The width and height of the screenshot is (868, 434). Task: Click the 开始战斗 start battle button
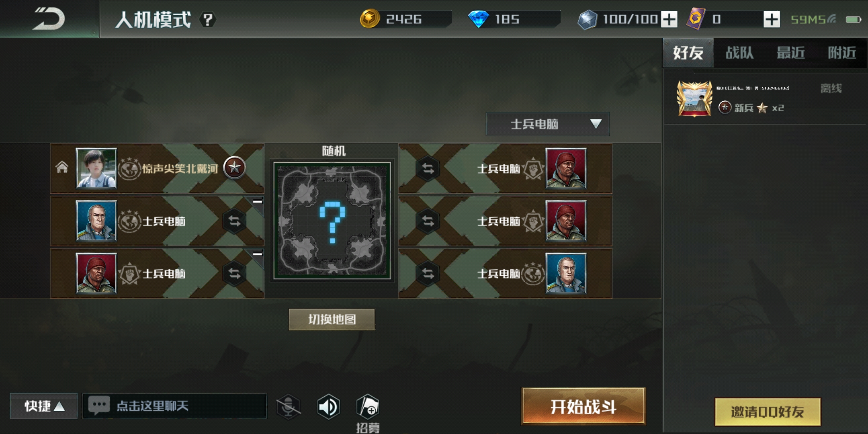583,406
